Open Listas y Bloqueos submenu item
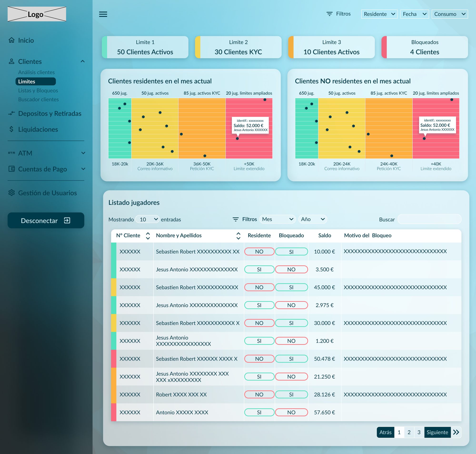 (x=38, y=90)
